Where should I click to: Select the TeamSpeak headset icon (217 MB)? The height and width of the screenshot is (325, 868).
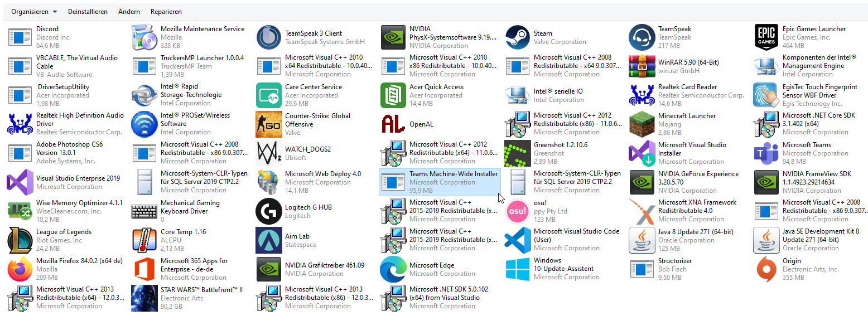[642, 37]
